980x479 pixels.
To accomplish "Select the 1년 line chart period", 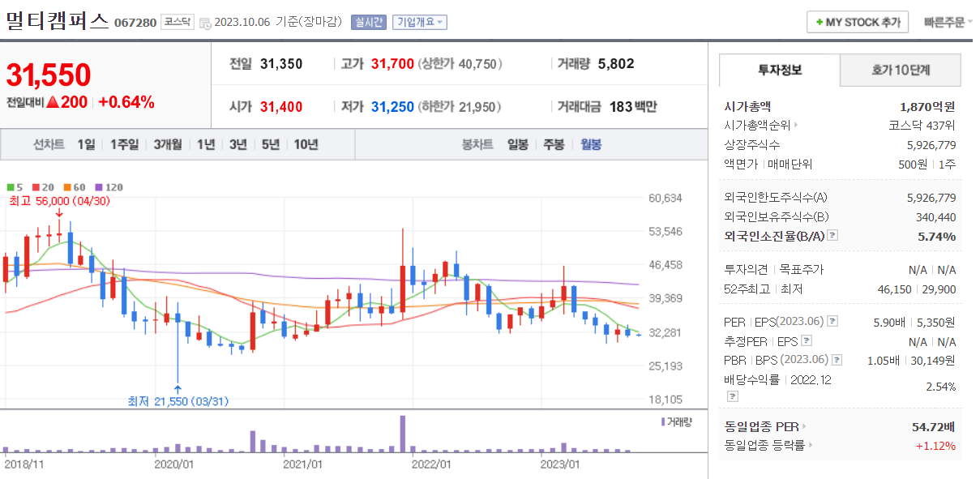I will (206, 144).
